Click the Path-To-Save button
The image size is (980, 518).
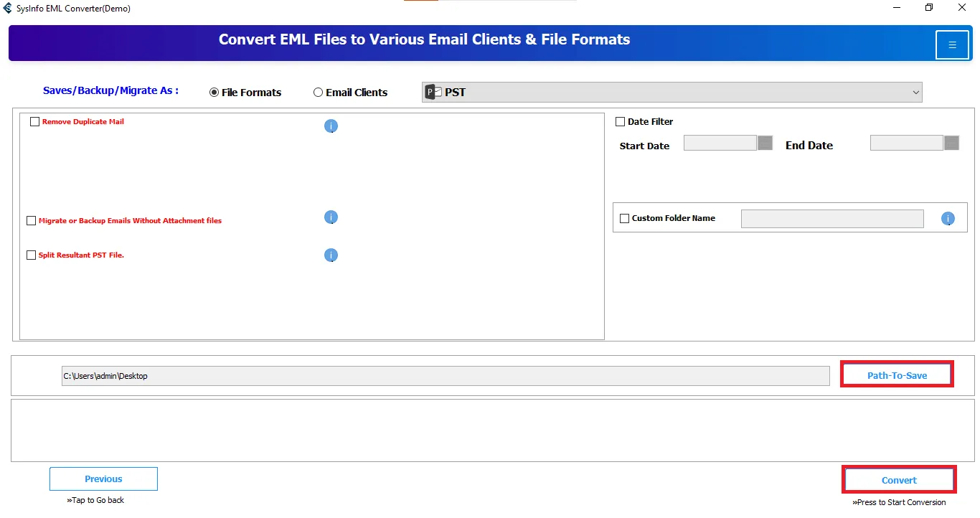(897, 375)
